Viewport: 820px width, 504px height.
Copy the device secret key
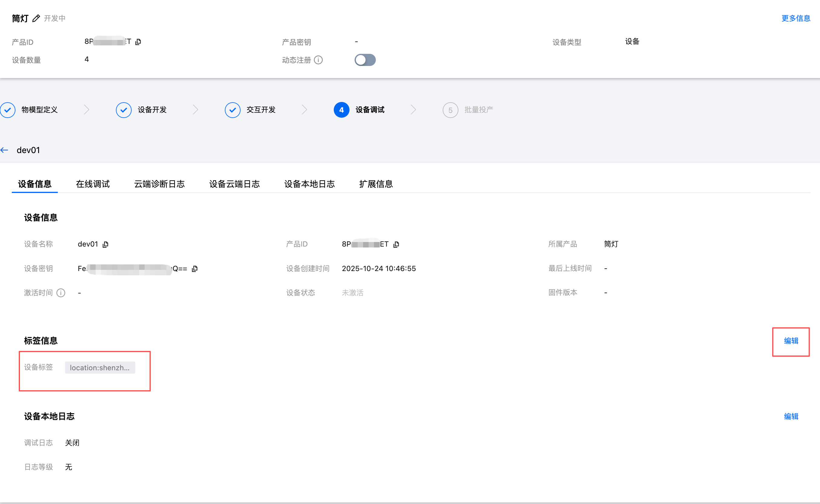point(195,269)
